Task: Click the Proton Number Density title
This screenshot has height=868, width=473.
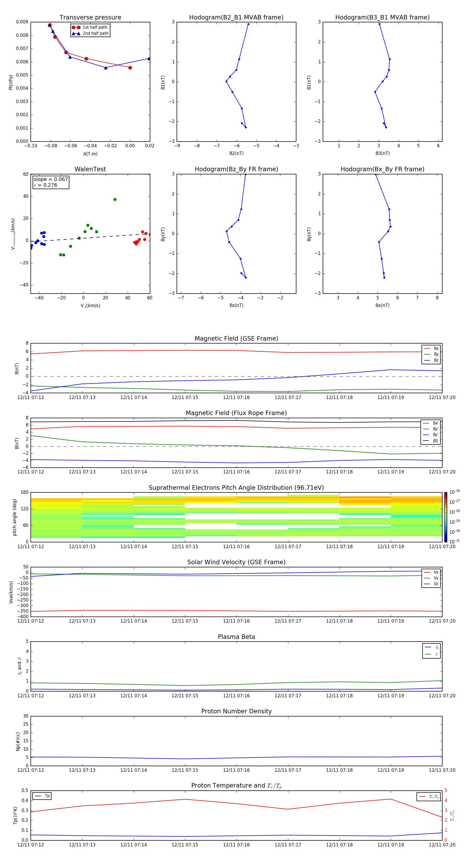Action: point(236,711)
